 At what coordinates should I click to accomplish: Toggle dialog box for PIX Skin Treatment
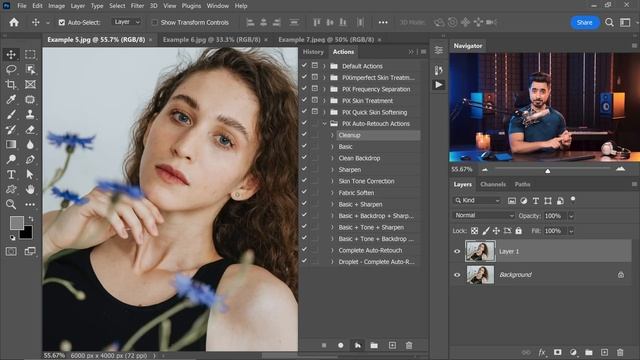point(315,100)
